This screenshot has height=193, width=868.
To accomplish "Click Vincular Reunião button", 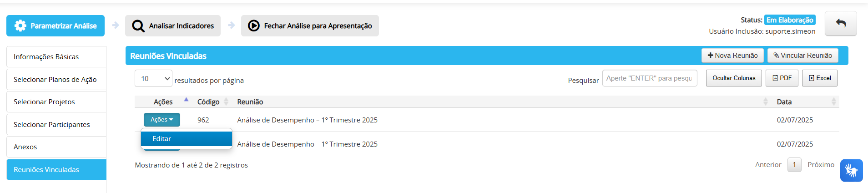I will click(x=802, y=56).
